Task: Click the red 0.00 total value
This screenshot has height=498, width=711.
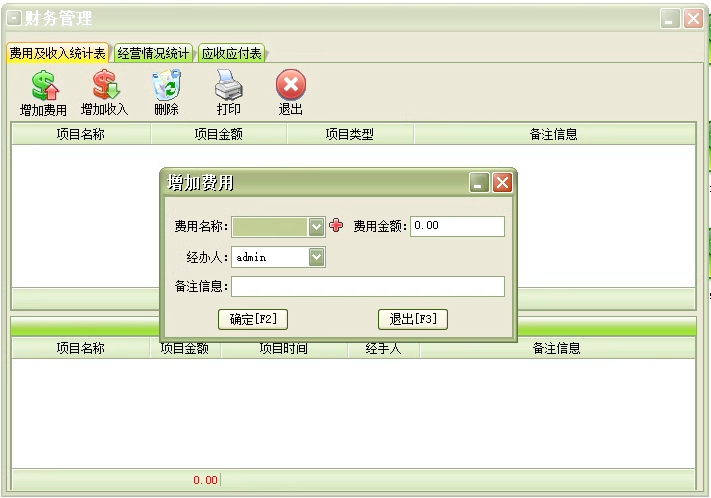Action: pyautogui.click(x=205, y=480)
